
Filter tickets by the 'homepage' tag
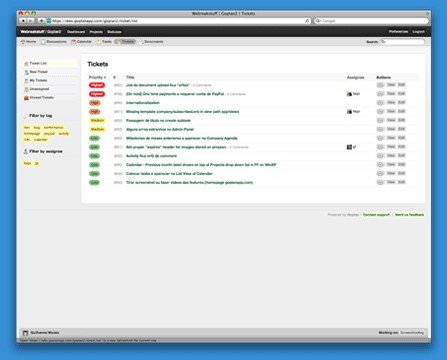tap(32, 133)
